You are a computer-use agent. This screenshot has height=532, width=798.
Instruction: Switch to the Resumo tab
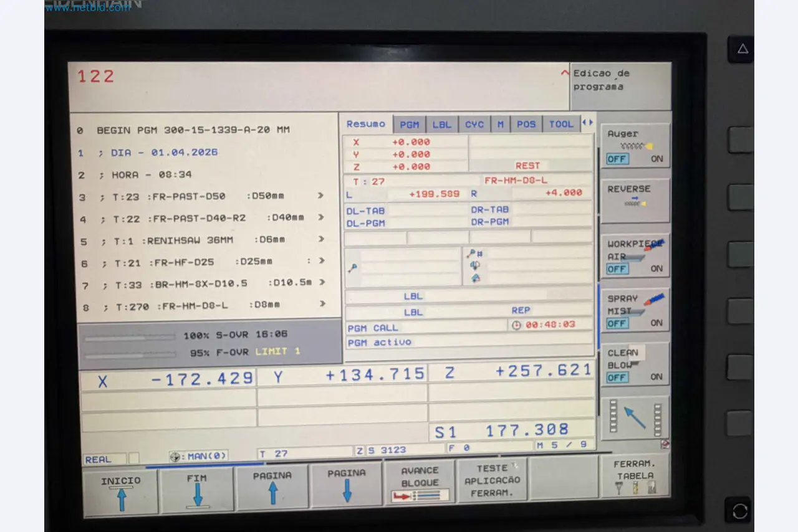[366, 124]
